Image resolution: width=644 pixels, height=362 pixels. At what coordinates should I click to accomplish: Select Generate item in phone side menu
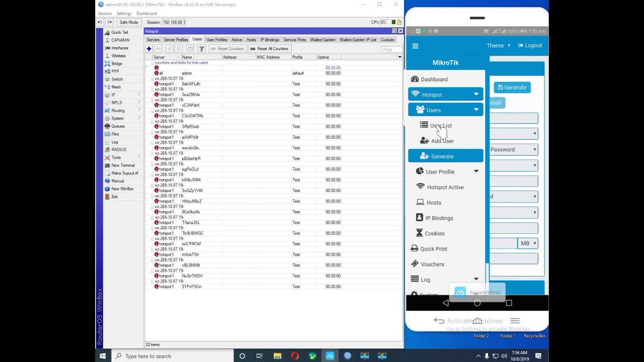click(x=446, y=156)
